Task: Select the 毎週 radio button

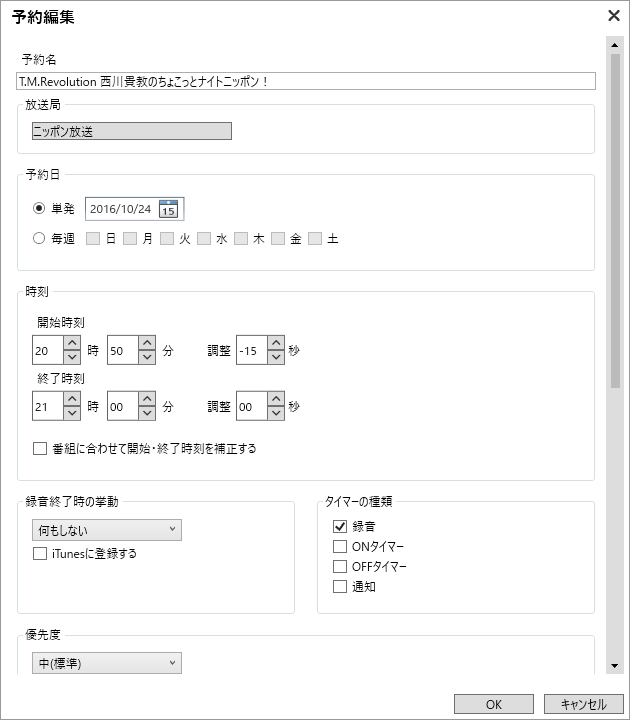Action: (x=39, y=239)
